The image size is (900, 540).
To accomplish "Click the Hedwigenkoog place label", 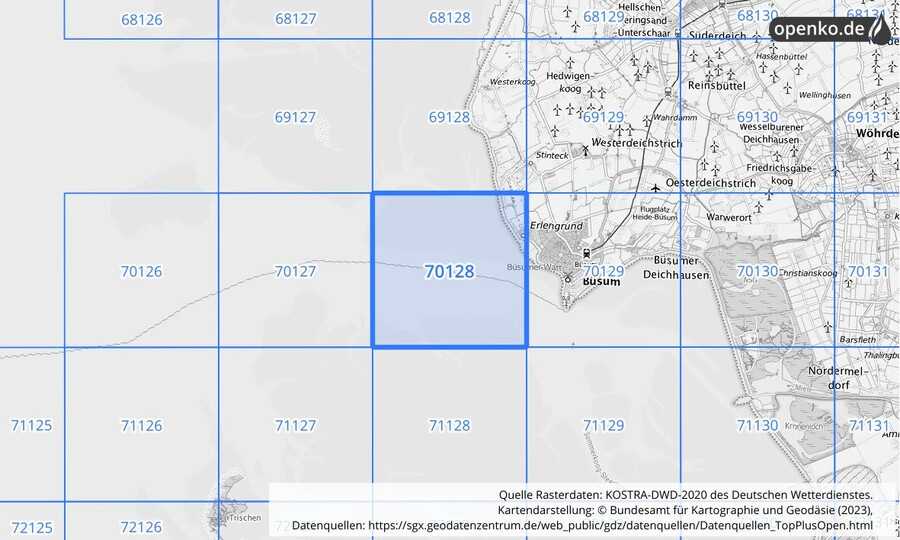I will coord(568,82).
